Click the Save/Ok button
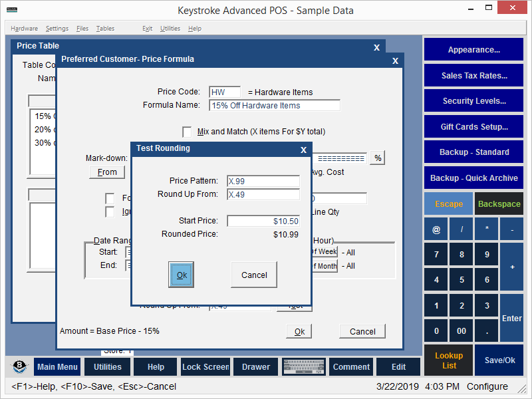The width and height of the screenshot is (532, 399). 499,360
